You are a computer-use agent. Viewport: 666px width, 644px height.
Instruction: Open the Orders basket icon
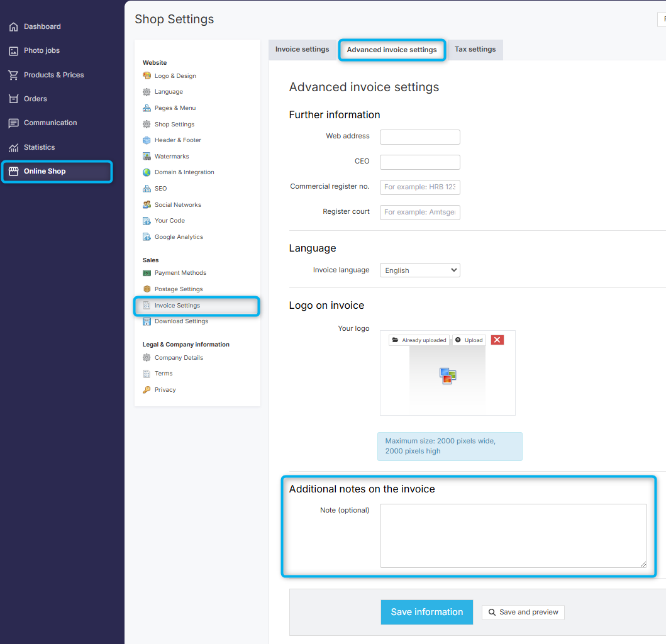coord(14,99)
